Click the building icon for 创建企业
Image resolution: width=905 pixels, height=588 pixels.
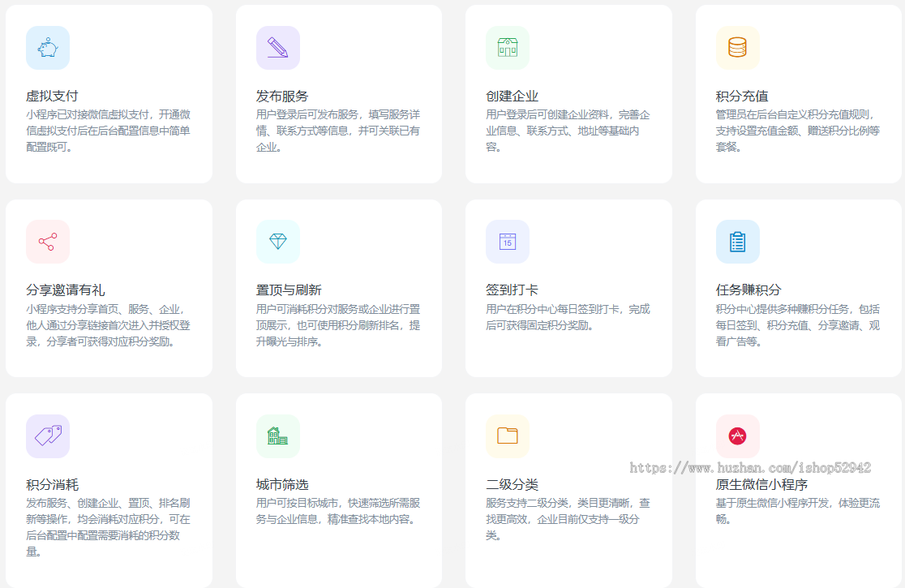(x=508, y=48)
